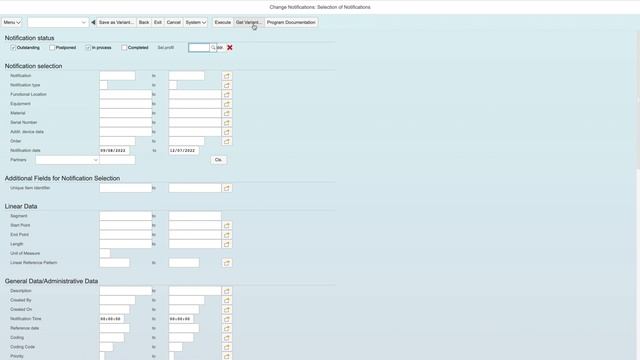Click the red X delete icon
Viewport: 640px width, 360px height.
[230, 48]
